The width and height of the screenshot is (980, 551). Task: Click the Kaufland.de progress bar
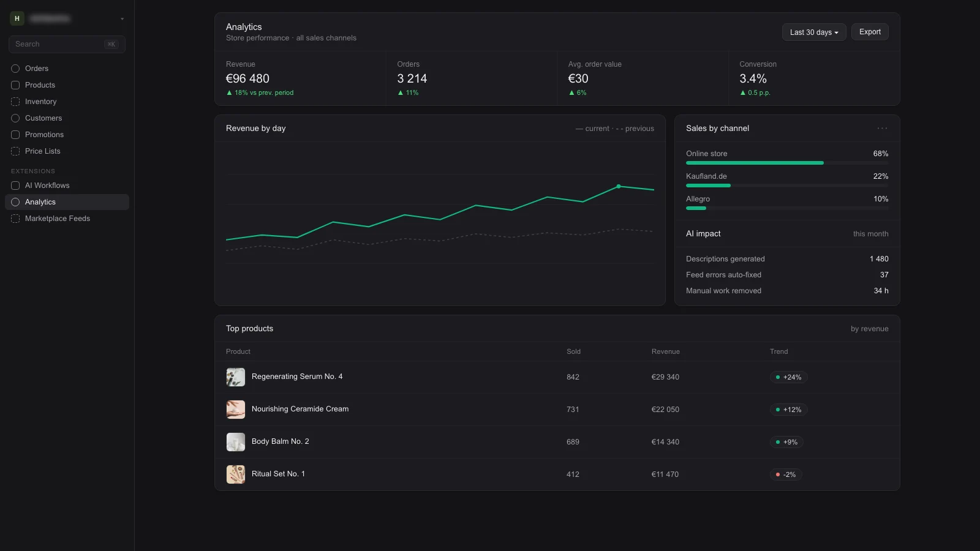click(x=787, y=186)
